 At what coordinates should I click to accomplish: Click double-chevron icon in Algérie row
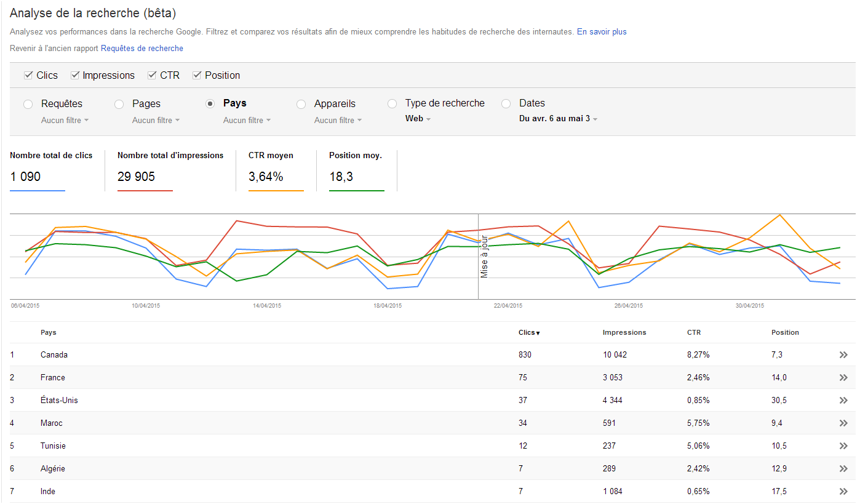(843, 469)
